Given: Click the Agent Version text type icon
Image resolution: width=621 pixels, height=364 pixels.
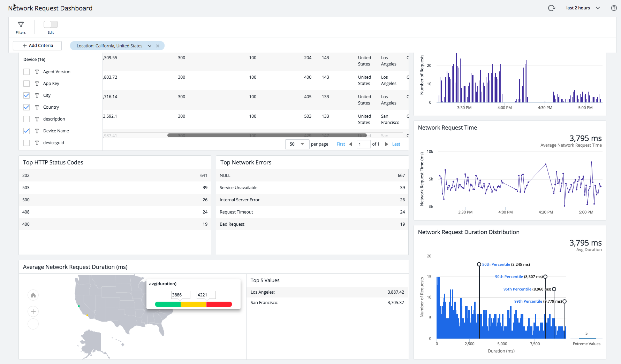Looking at the screenshot, I should tap(37, 72).
